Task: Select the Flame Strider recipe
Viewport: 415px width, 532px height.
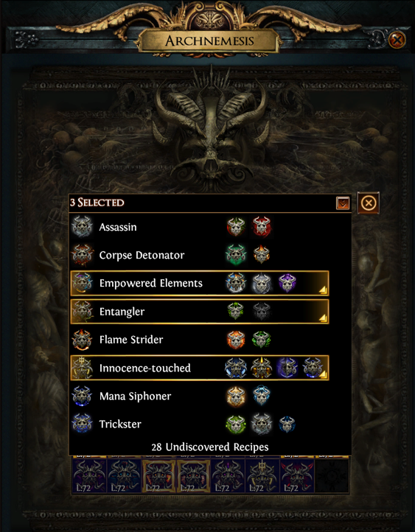Action: point(200,340)
